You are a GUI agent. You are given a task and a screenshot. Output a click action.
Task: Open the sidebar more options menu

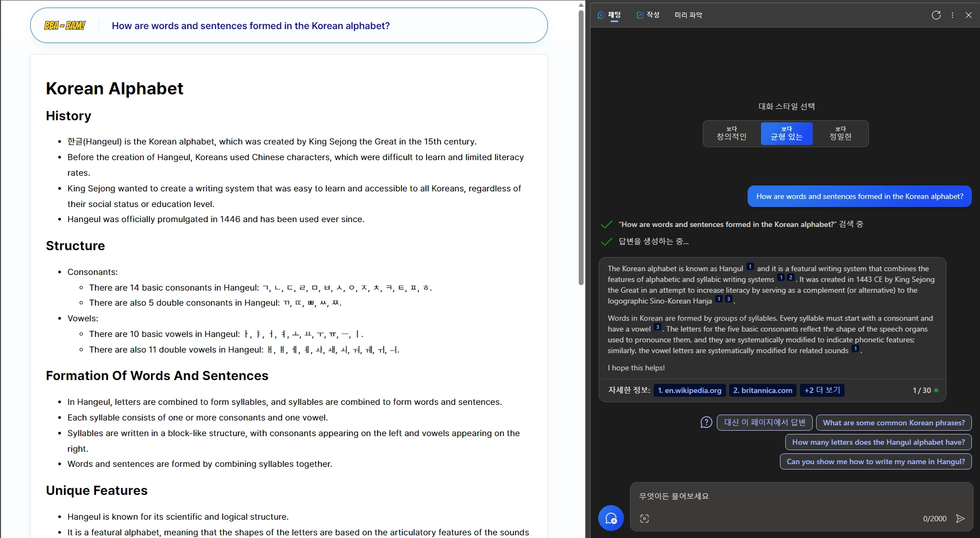coord(952,15)
